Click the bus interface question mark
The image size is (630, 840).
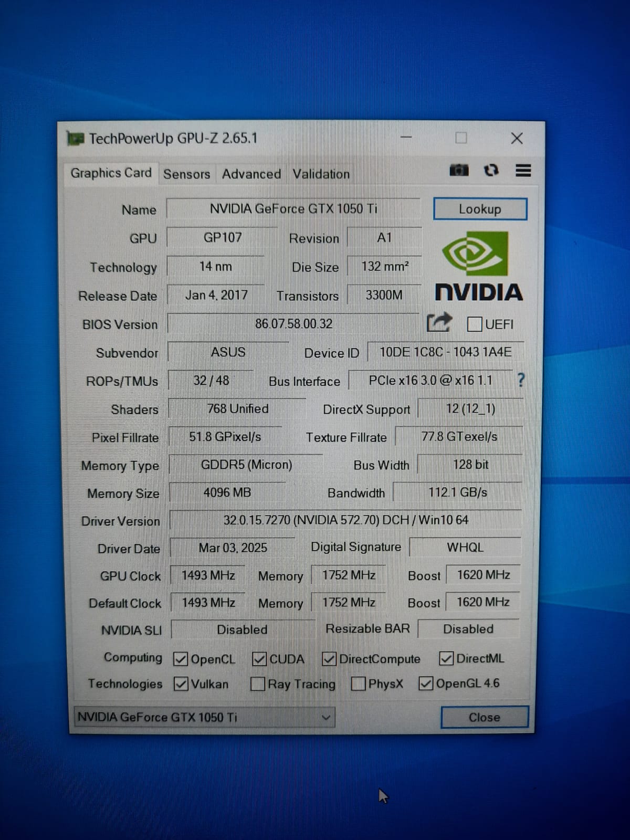coord(521,380)
